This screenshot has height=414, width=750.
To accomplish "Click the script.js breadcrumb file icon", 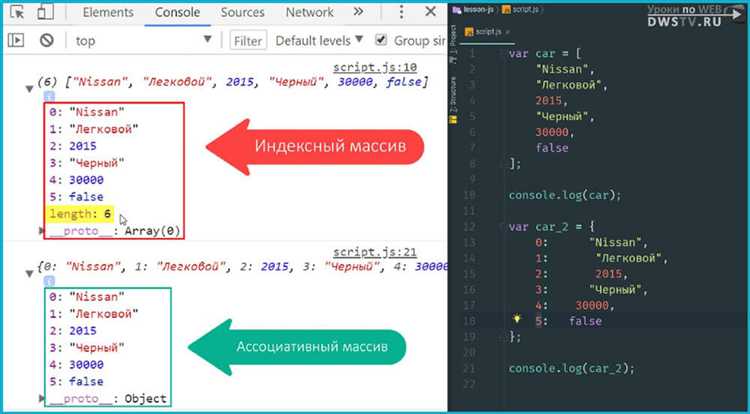I will 506,10.
